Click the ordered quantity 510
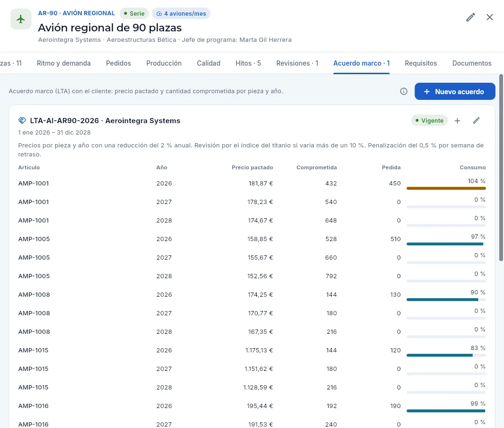Image resolution: width=504 pixels, height=428 pixels. (396, 239)
